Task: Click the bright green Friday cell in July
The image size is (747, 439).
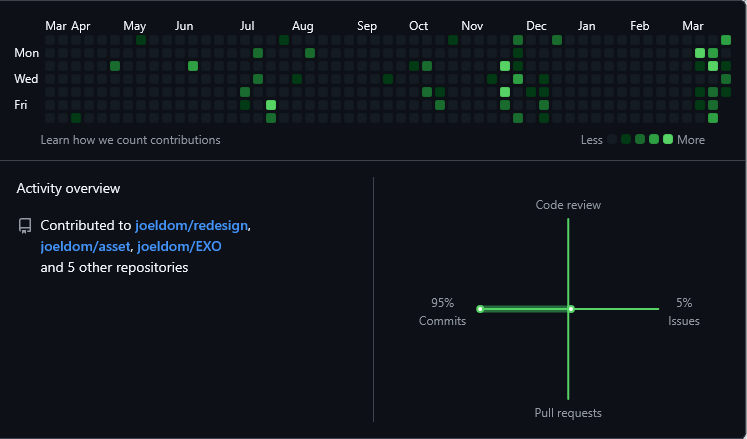Action: pyautogui.click(x=271, y=105)
